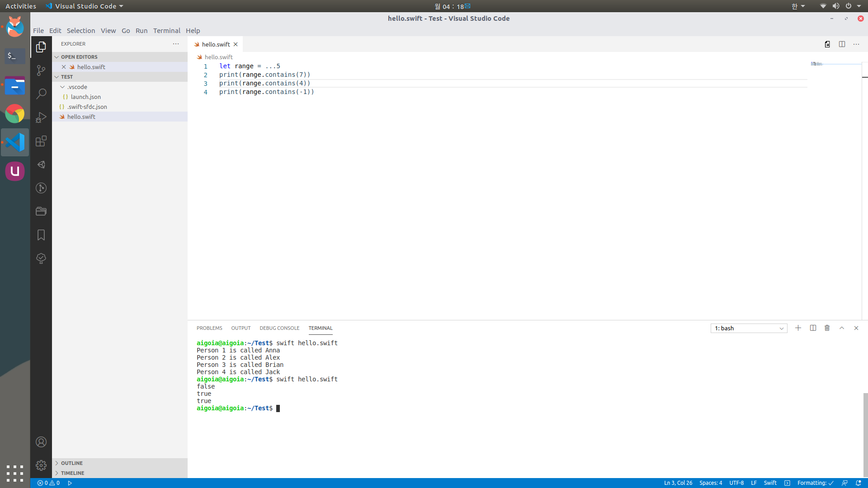Open the Run and Debug view
Screen dimensions: 868x488
pyautogui.click(x=41, y=117)
